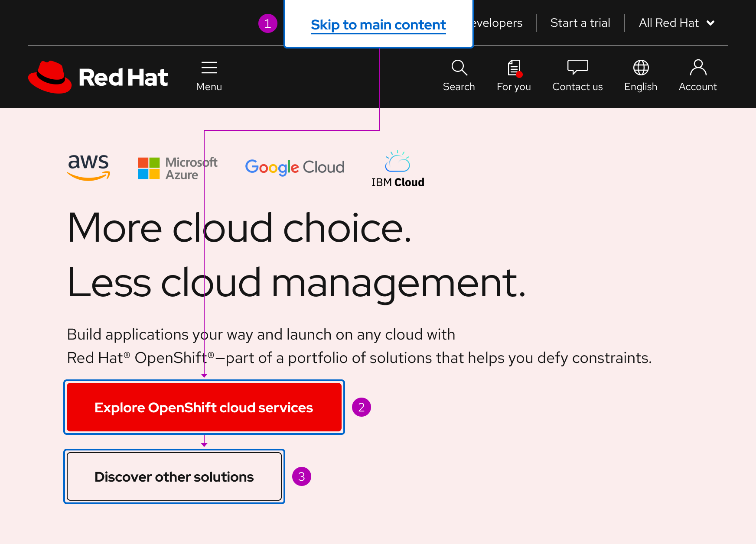Select Discover other solutions
This screenshot has height=544, width=756.
(x=174, y=476)
